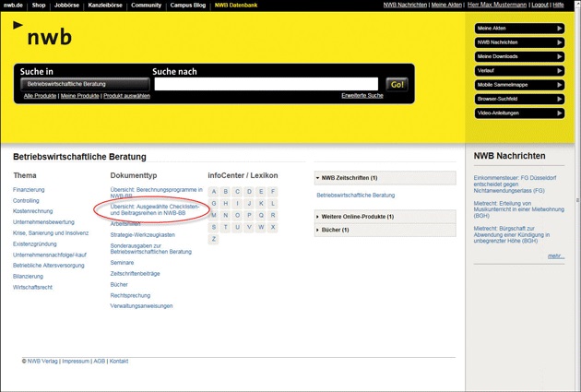Open the Betriebswirtschaftliche Beratung product selector

coord(84,84)
